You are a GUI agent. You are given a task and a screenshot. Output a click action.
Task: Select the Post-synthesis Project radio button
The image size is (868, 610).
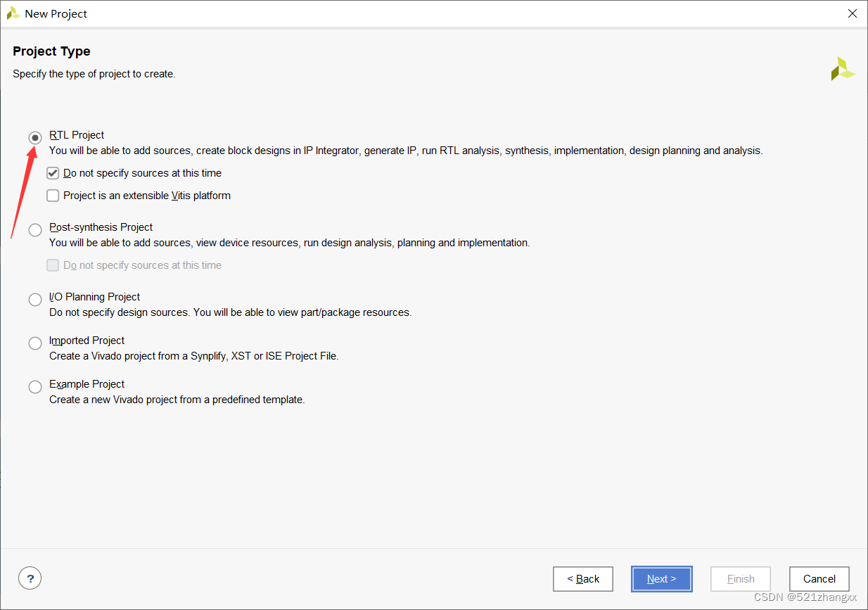click(x=35, y=229)
